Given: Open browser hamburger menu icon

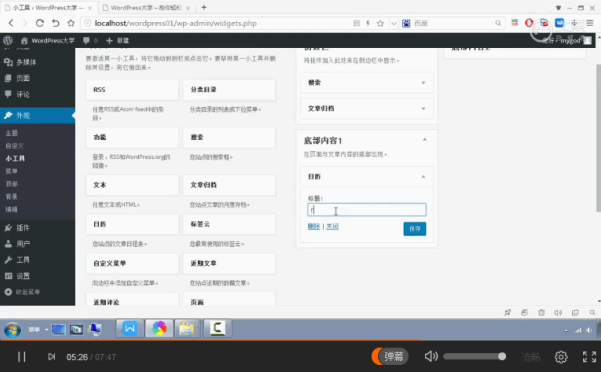Looking at the screenshot, I should point(590,23).
